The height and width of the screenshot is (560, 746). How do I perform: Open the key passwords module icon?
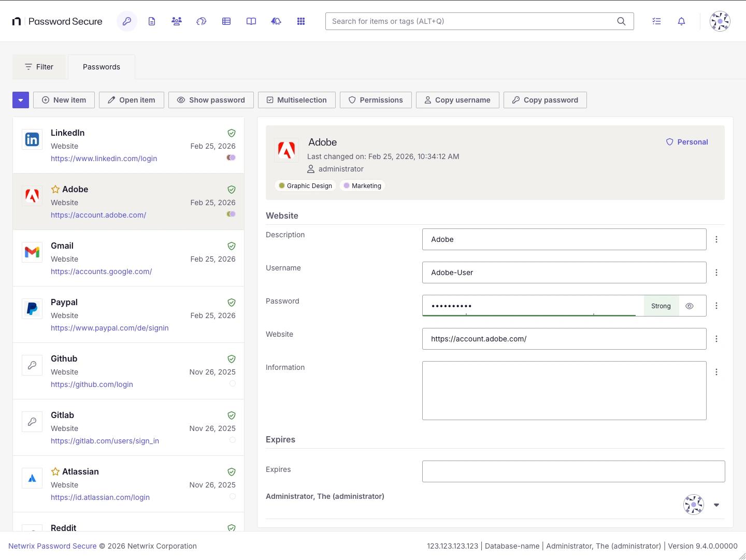pos(127,21)
